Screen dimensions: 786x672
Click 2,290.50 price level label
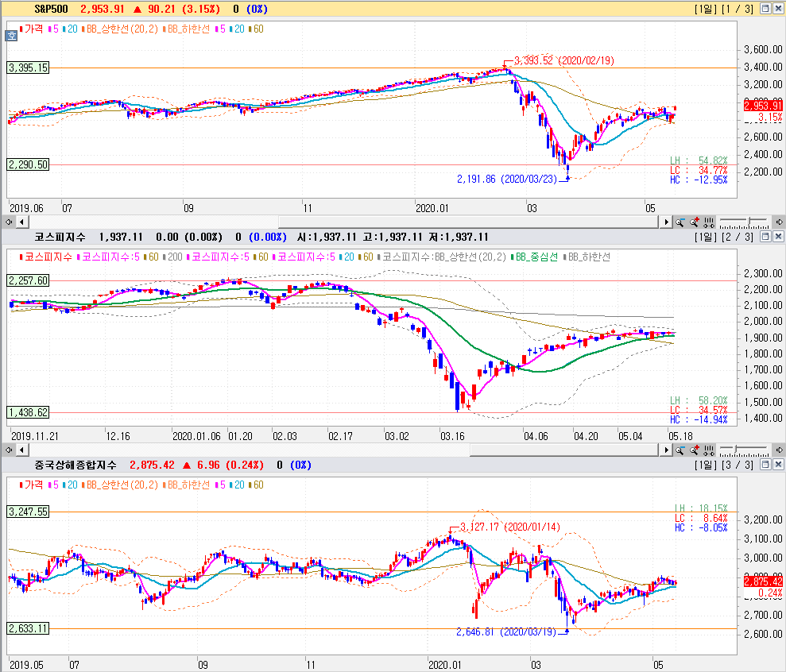pos(28,164)
